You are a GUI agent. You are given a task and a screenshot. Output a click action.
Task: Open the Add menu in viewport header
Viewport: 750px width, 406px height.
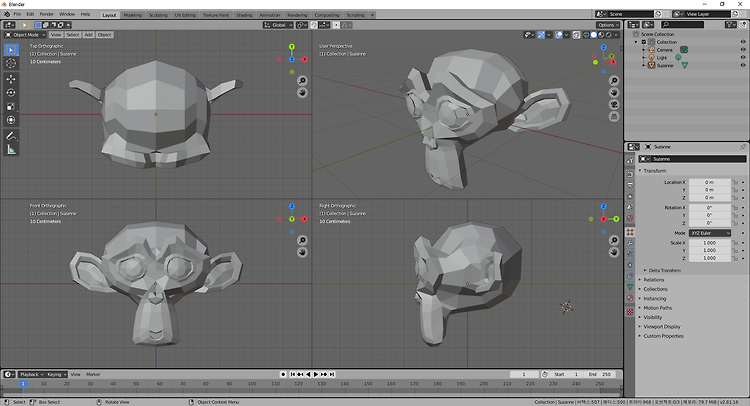click(x=88, y=35)
